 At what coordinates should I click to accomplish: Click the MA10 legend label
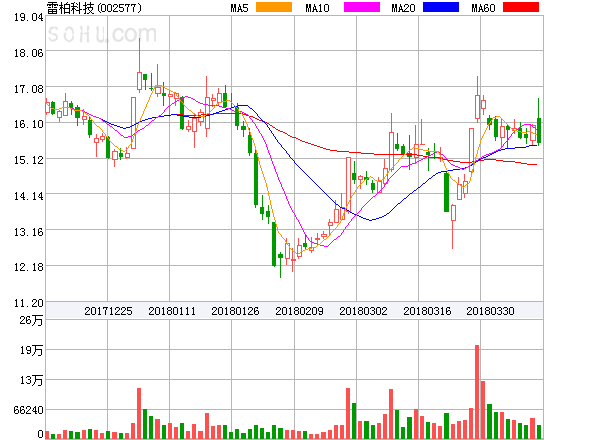pos(317,8)
